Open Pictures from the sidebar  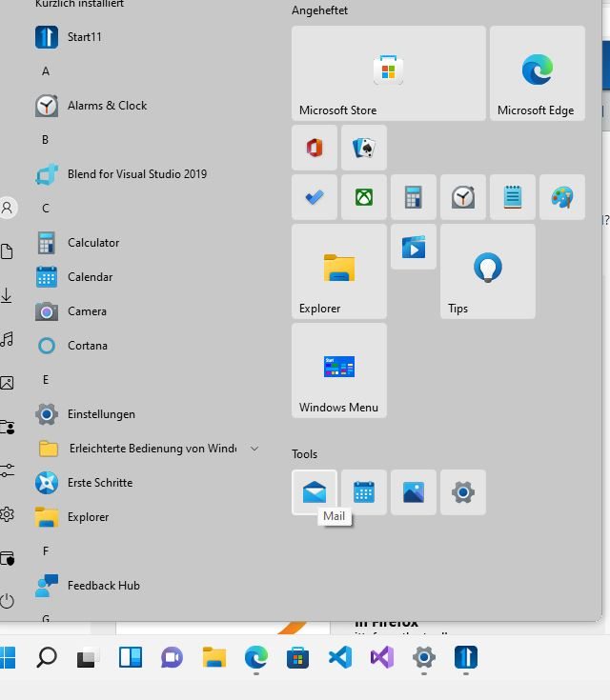(x=7, y=383)
